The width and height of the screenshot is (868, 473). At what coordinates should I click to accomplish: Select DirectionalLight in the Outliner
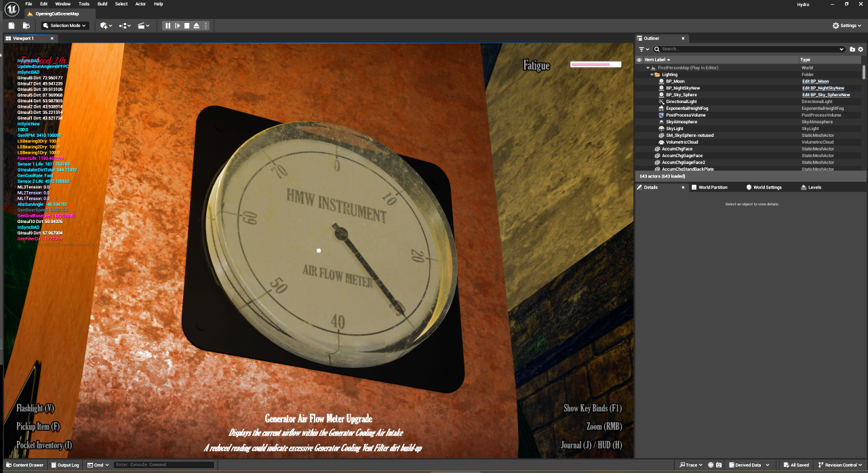[682, 102]
